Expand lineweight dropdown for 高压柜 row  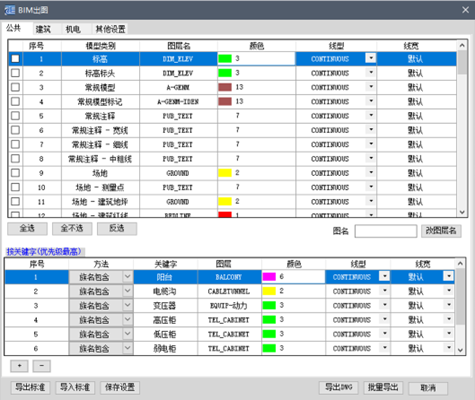tap(449, 319)
